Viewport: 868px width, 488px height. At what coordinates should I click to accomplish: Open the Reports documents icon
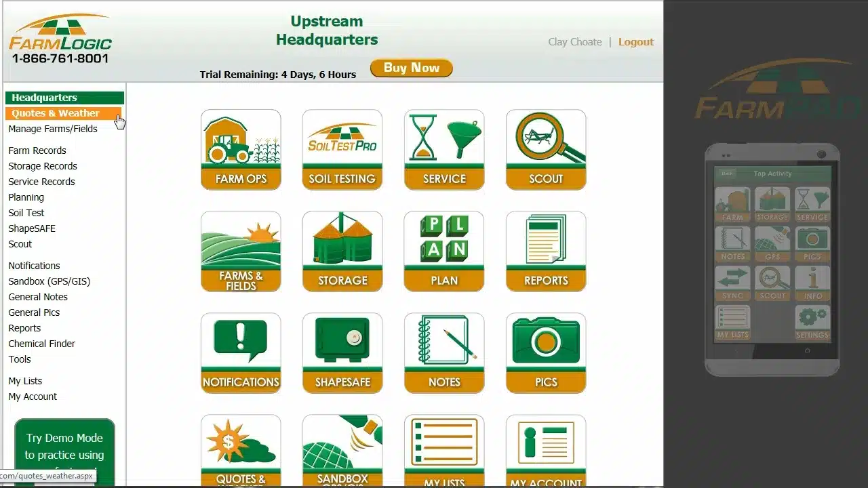tap(546, 251)
